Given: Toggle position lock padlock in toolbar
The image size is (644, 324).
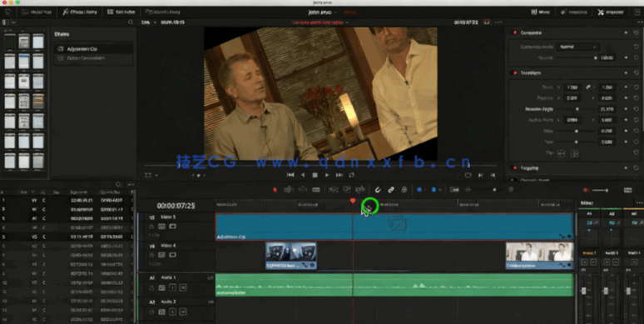Looking at the screenshot, I should (x=404, y=190).
